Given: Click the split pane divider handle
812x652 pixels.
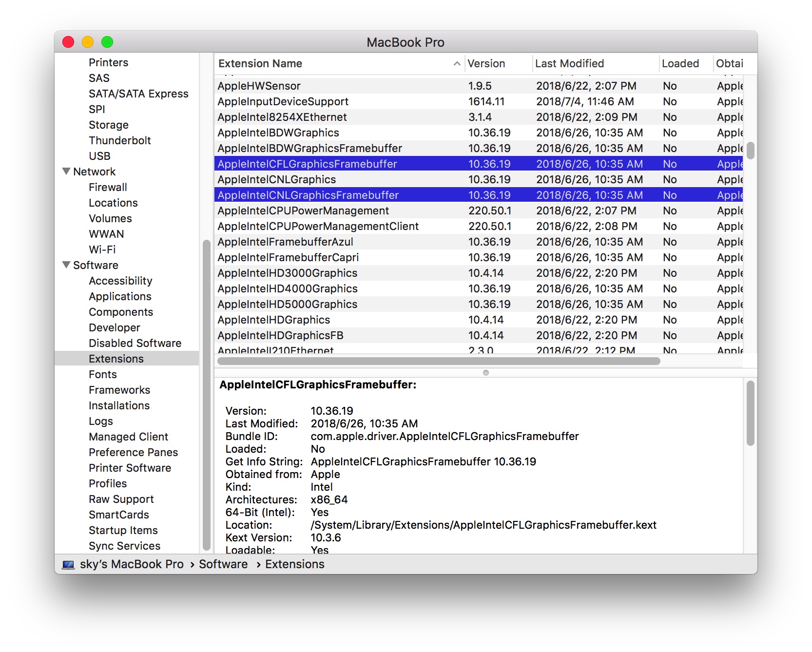Looking at the screenshot, I should [486, 373].
